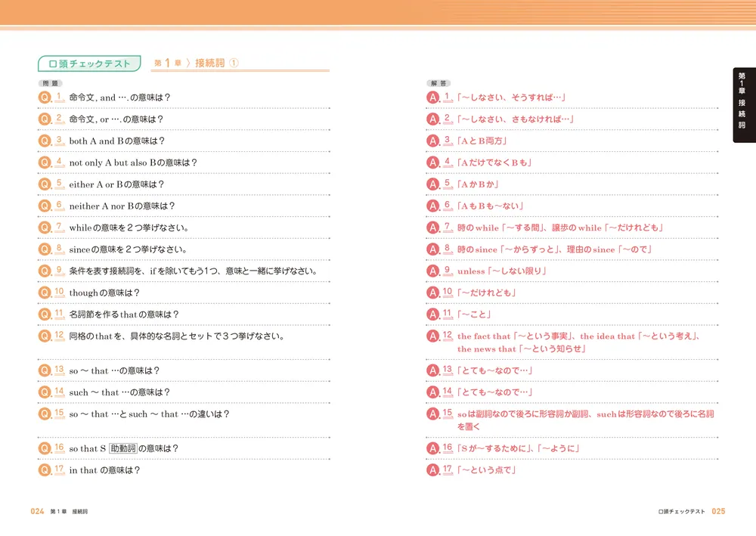
Task: Click the Q9 badge about conditional conjunctions
Action: click(x=45, y=270)
